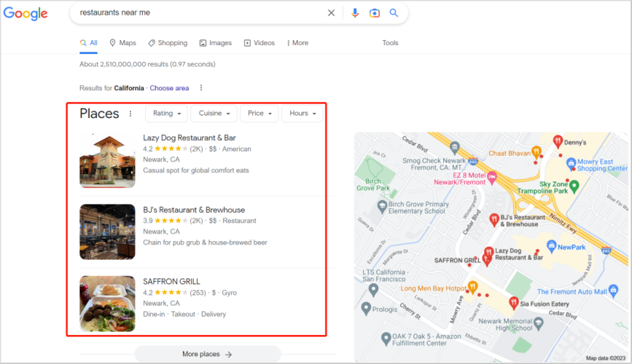Image resolution: width=632 pixels, height=364 pixels.
Task: Open the More search categories menu
Action: [297, 43]
